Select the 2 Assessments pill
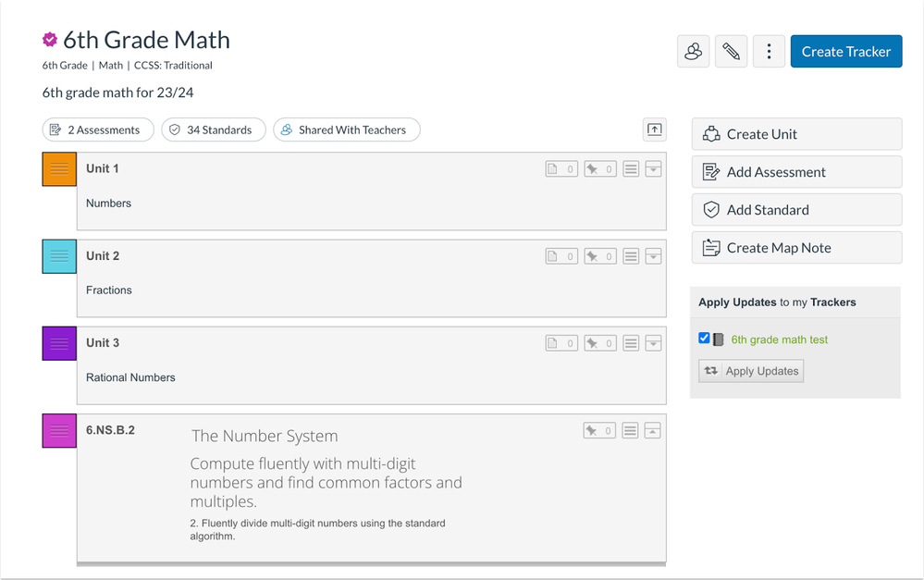The image size is (924, 580). coord(98,130)
